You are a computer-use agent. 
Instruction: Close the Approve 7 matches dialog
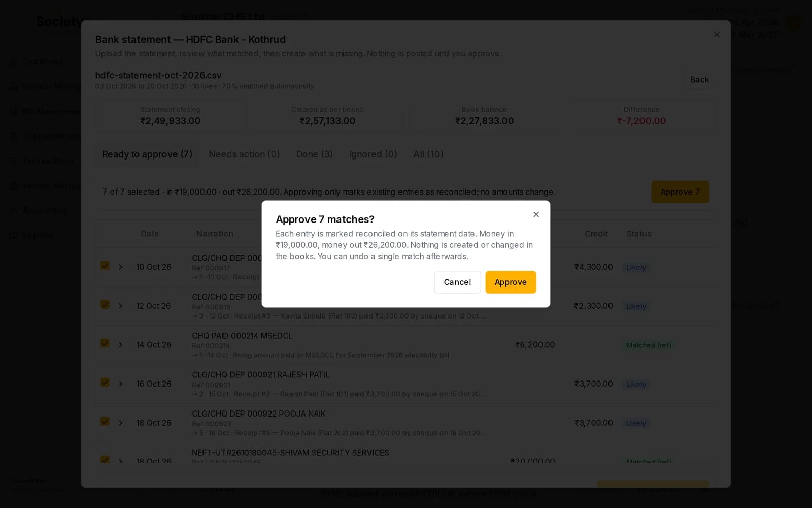(536, 214)
